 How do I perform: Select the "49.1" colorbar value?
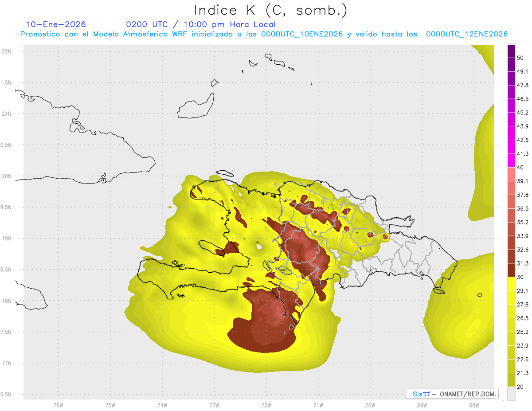pos(523,72)
